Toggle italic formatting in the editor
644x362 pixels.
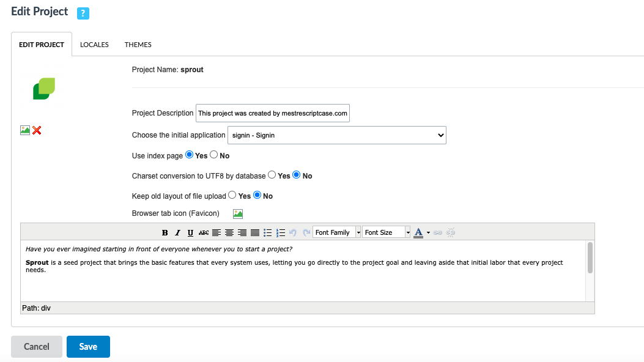click(177, 233)
